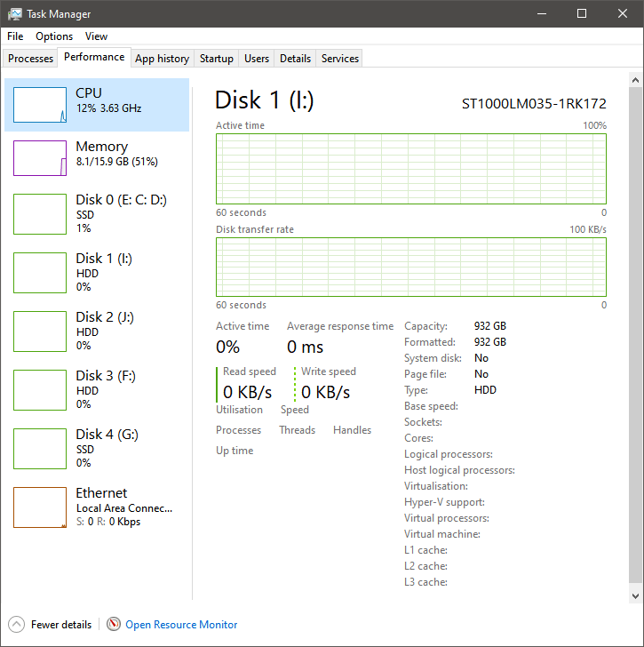Click the 0 ms average response time value
The width and height of the screenshot is (644, 647).
(x=305, y=347)
